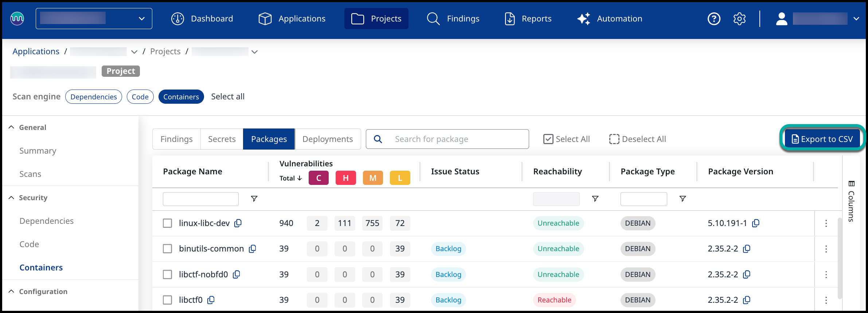Copy package version 5.10.191-1

[x=756, y=223]
